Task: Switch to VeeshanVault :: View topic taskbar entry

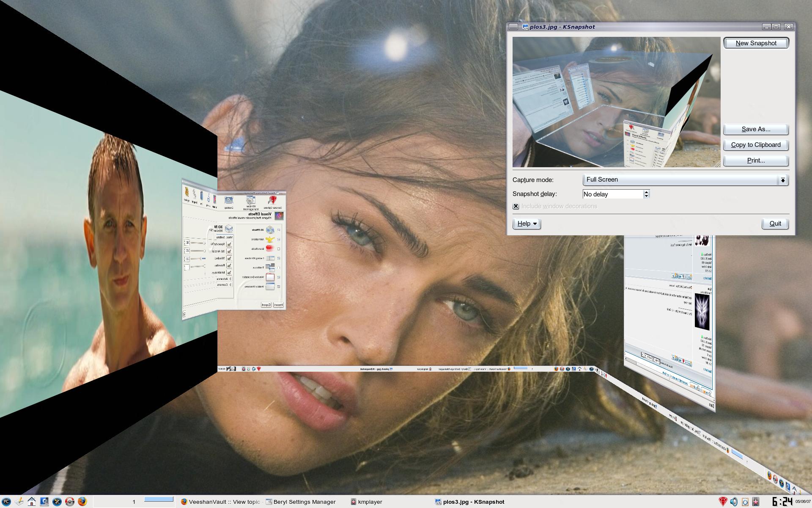Action: point(220,502)
